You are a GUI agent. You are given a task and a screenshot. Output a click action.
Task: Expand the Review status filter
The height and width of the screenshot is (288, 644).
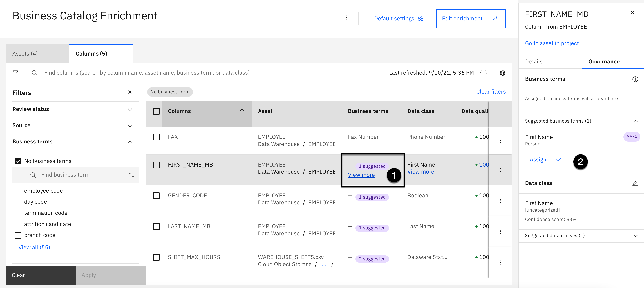click(x=130, y=109)
